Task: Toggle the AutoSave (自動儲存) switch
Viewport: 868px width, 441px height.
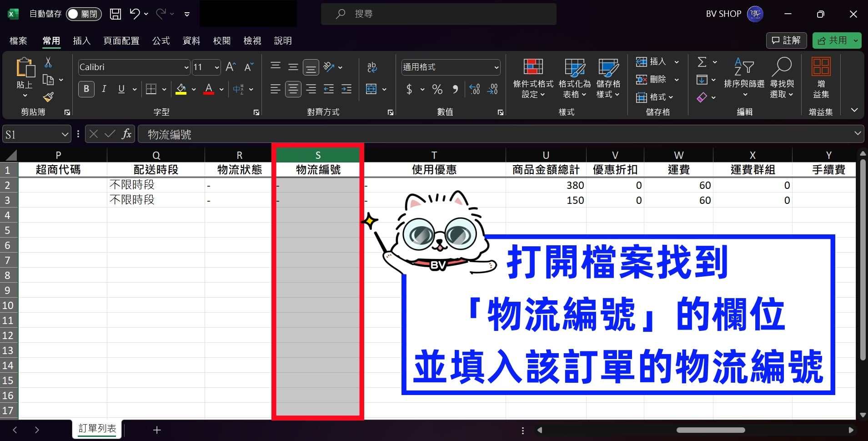Action: pyautogui.click(x=84, y=14)
